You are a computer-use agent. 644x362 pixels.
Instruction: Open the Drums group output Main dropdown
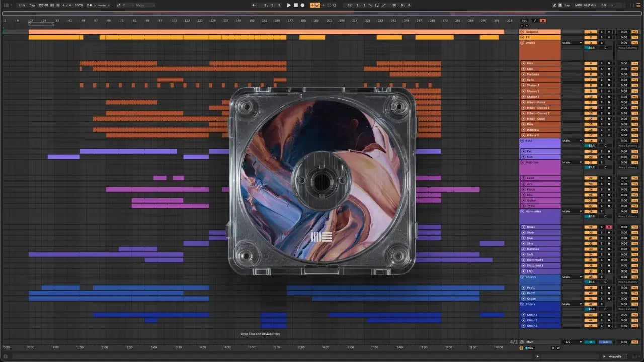point(572,43)
